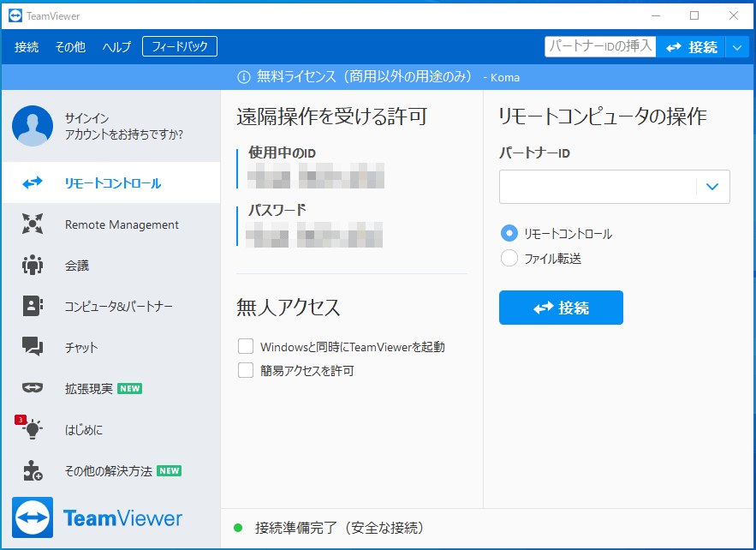Click the はじめに lightbulb icon
This screenshot has height=550, width=756.
click(33, 428)
